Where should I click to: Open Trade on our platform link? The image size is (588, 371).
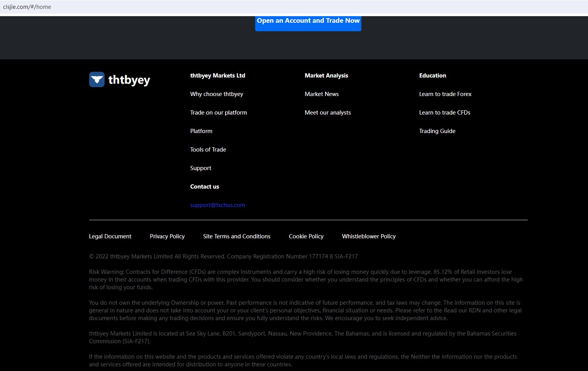coord(219,113)
